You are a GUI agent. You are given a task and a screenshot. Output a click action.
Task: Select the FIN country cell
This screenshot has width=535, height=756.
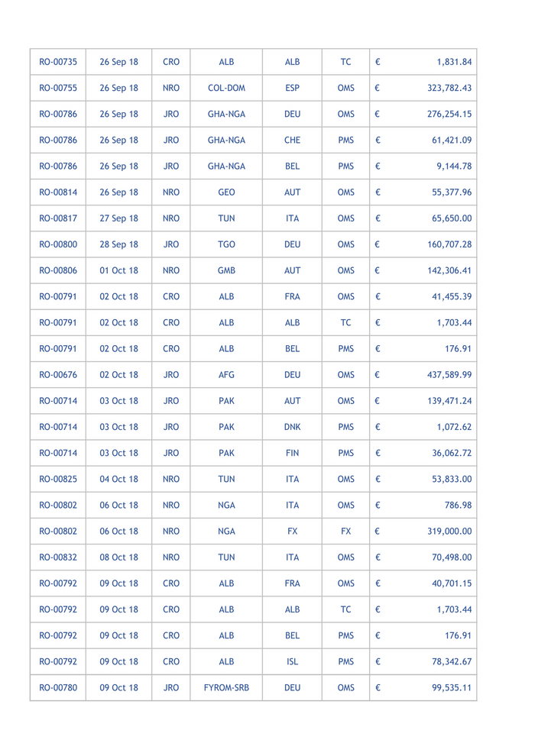292,453
